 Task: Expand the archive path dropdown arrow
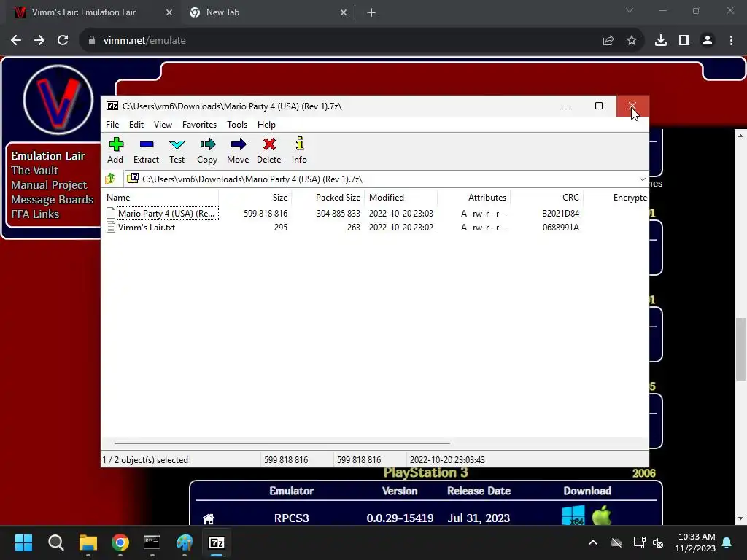(642, 179)
